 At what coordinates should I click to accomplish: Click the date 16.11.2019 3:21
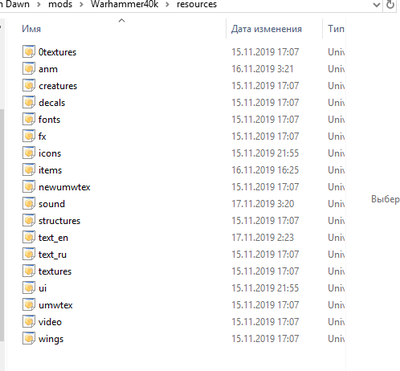(263, 69)
